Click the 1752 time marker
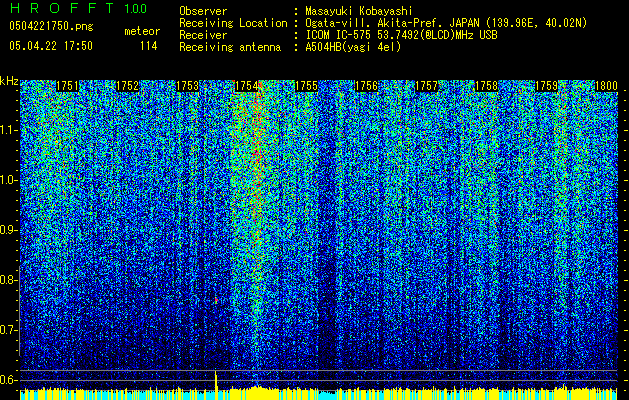Viewport: 629px width, 400px height. click(128, 86)
